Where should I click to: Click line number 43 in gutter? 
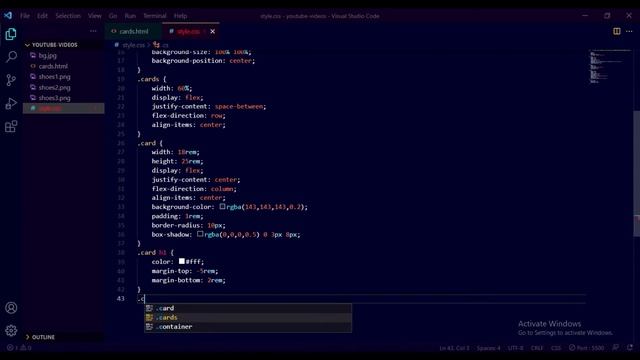pyautogui.click(x=120, y=299)
